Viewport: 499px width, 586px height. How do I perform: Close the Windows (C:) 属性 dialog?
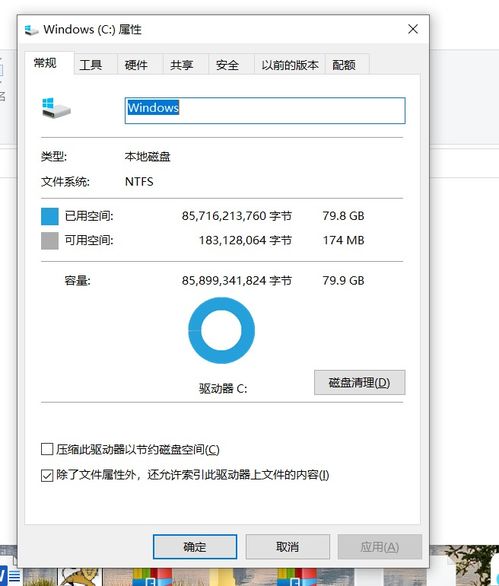413,29
